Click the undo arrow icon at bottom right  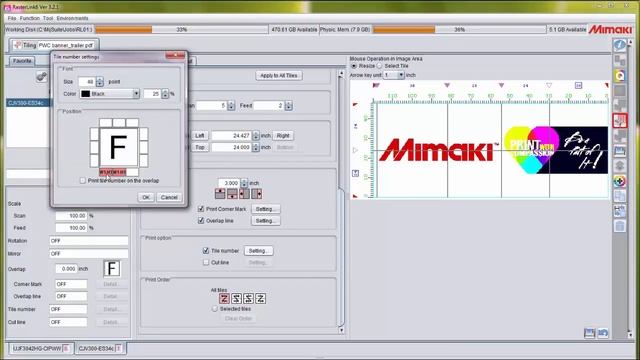pos(603,333)
